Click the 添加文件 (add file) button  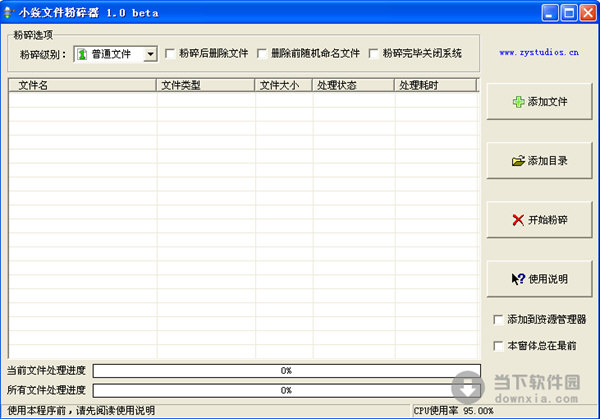click(540, 101)
